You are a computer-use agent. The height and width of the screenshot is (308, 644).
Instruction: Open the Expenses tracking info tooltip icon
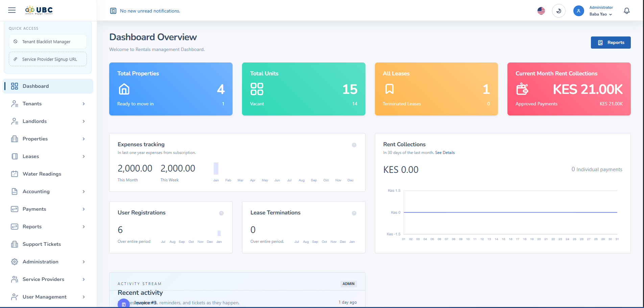(x=354, y=145)
